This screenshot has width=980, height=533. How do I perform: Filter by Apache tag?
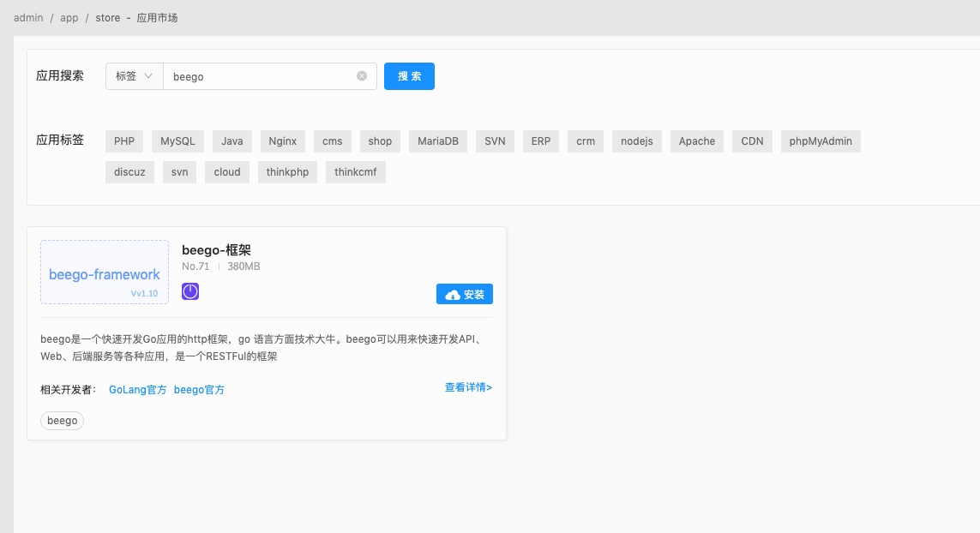697,141
